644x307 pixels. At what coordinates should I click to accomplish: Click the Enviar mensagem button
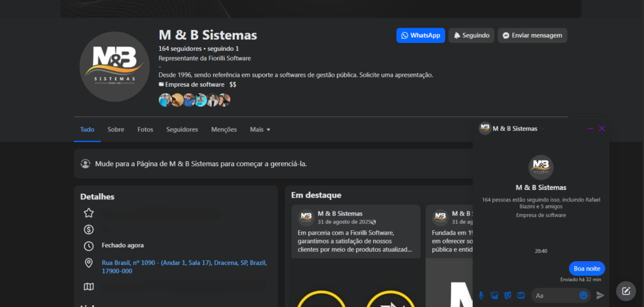click(532, 35)
